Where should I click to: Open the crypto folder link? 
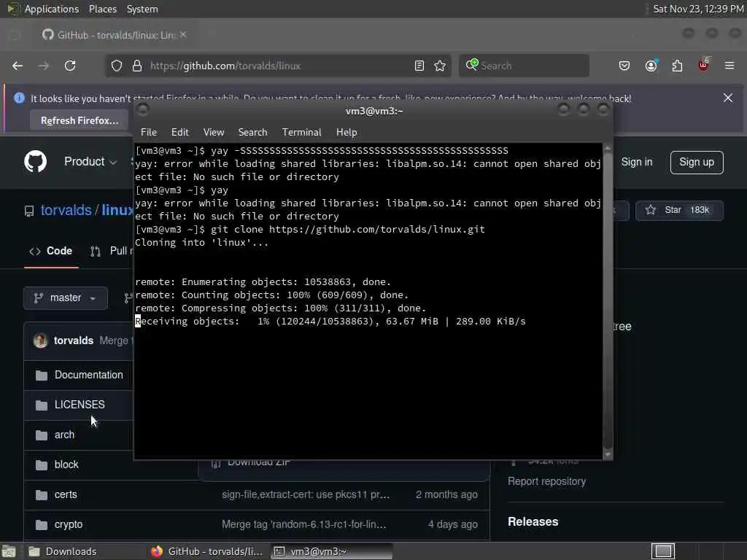pos(68,525)
